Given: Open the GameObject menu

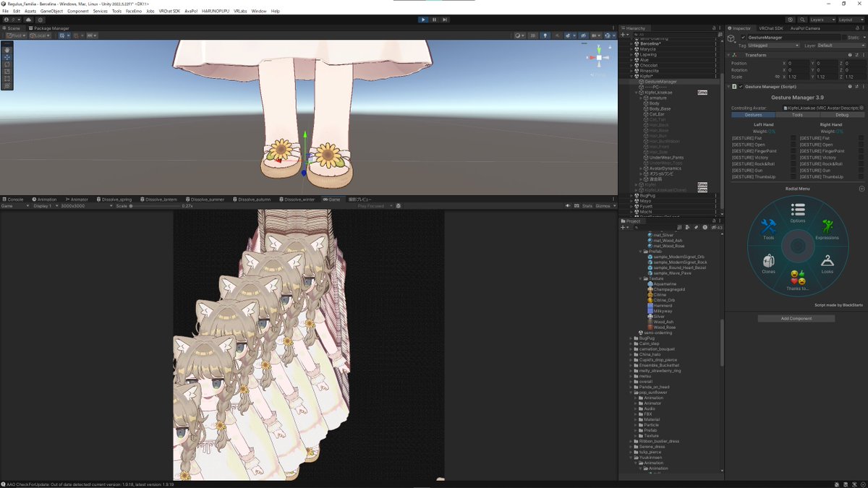Looking at the screenshot, I should [x=51, y=11].
